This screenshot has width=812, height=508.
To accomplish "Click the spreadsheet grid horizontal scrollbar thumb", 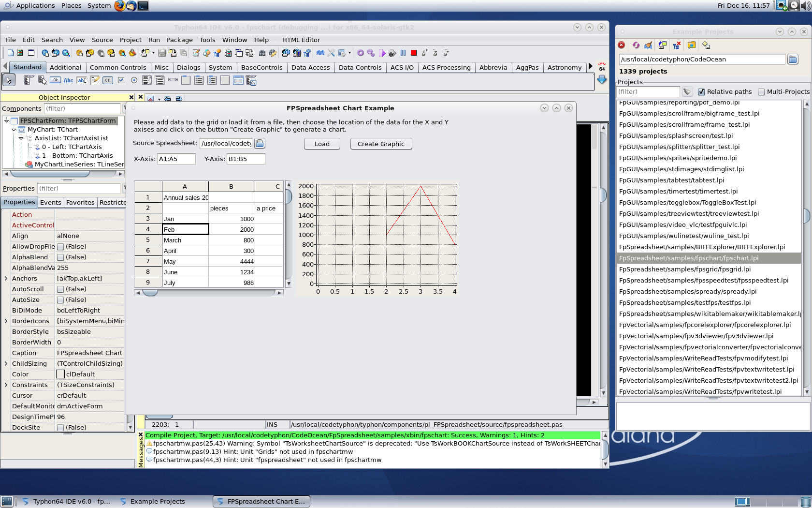I will coord(150,293).
